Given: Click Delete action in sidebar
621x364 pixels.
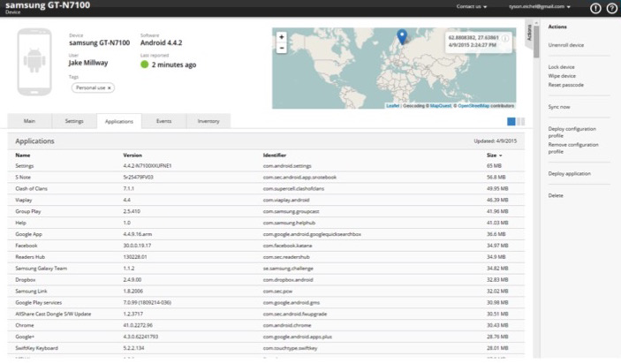Looking at the screenshot, I should coord(556,195).
